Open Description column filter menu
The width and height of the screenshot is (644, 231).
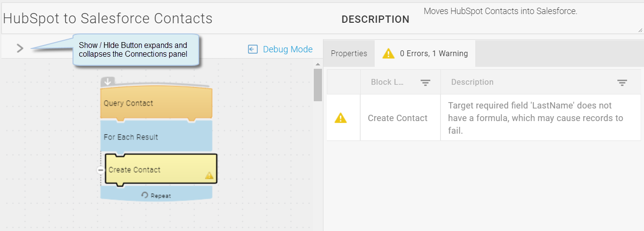622,83
